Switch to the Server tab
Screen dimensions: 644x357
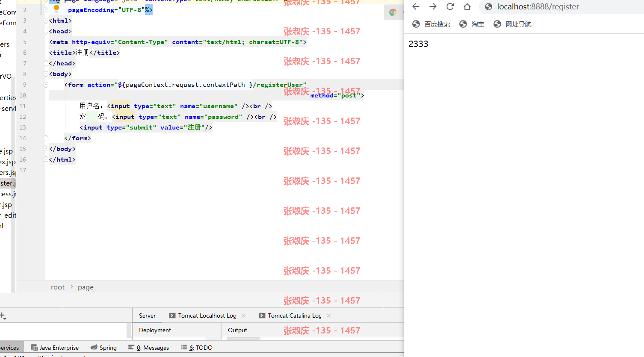point(147,316)
